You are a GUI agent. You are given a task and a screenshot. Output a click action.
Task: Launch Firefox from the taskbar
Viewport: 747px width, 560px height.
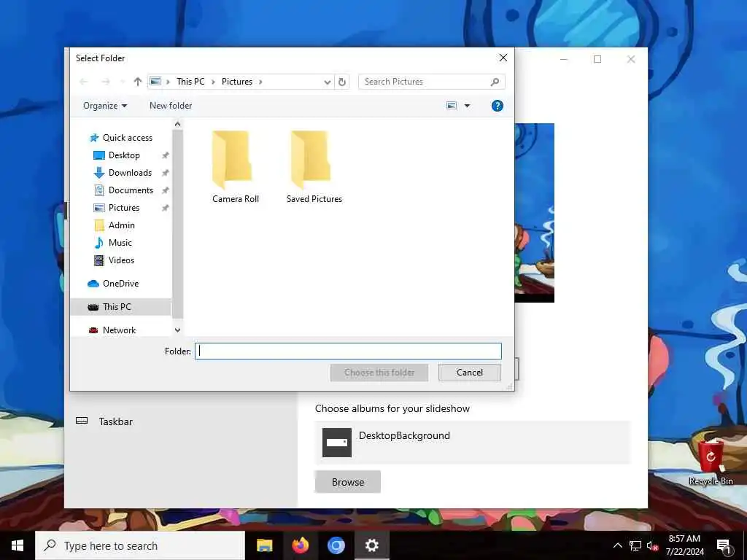pos(300,545)
